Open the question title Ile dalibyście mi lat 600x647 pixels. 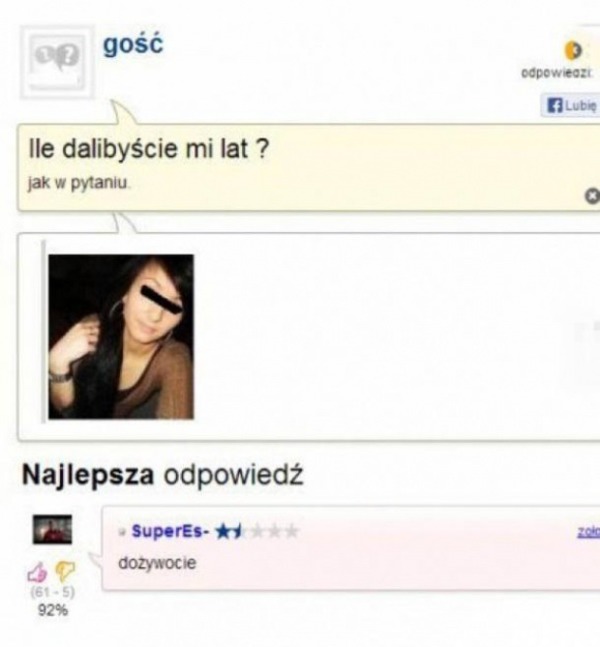(149, 149)
